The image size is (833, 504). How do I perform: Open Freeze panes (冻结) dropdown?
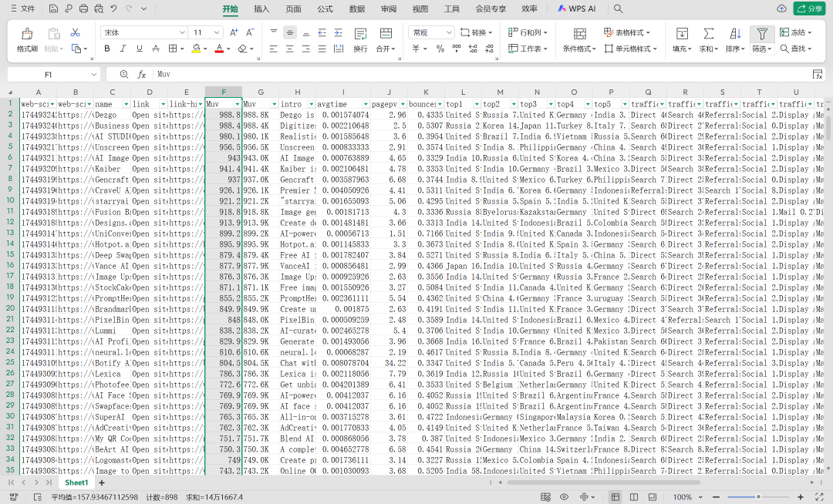click(x=795, y=32)
